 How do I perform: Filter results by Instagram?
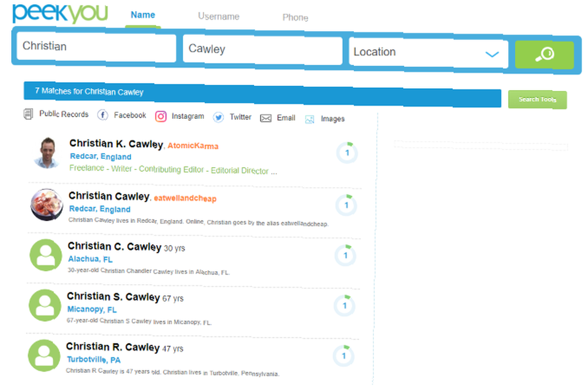[188, 116]
